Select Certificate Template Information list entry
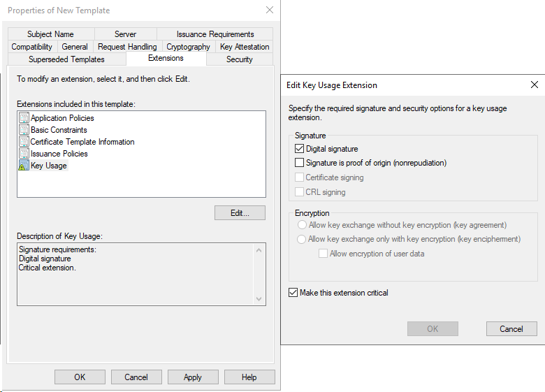545x392 pixels. (x=82, y=141)
